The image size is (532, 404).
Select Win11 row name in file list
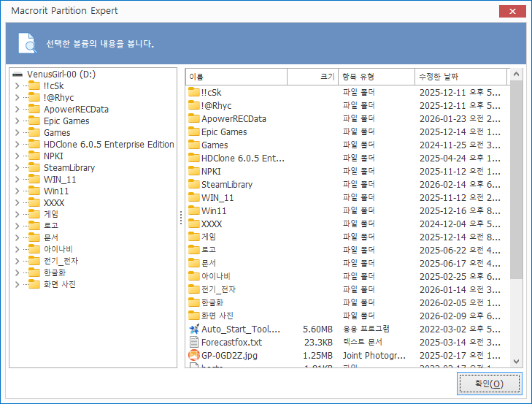click(214, 210)
